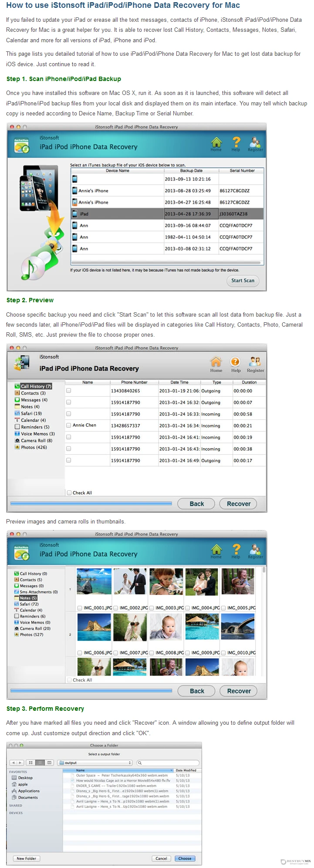Image resolution: width=314 pixels, height=868 pixels.
Task: Select iPad backup row 2013-04-28
Action: coord(167,214)
